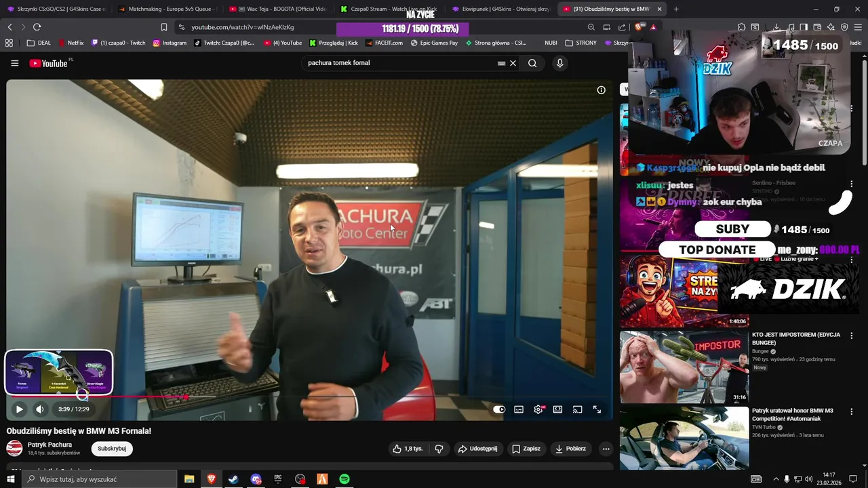Open browser downloads arrow icon

tap(776, 27)
